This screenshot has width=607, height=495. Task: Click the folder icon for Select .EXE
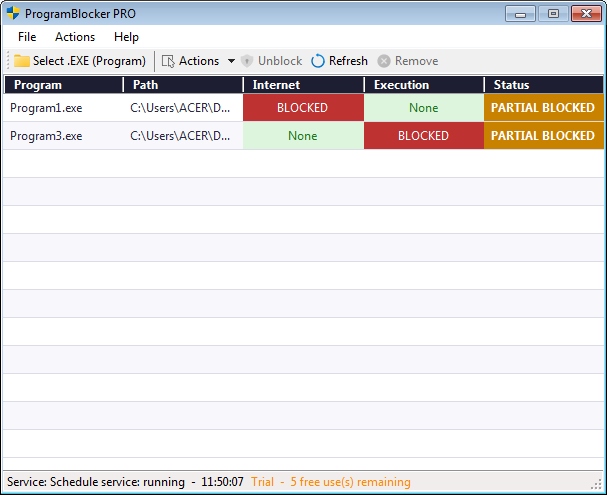(x=22, y=61)
